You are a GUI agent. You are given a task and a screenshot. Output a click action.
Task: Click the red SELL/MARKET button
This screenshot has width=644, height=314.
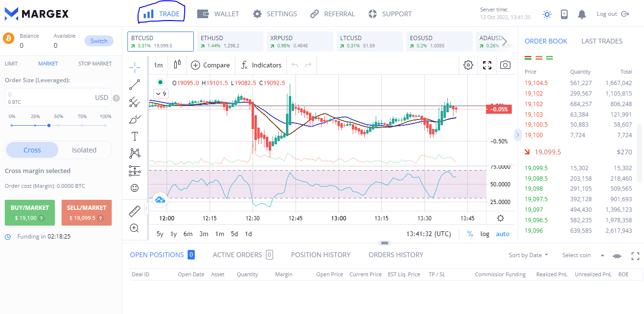tap(86, 213)
